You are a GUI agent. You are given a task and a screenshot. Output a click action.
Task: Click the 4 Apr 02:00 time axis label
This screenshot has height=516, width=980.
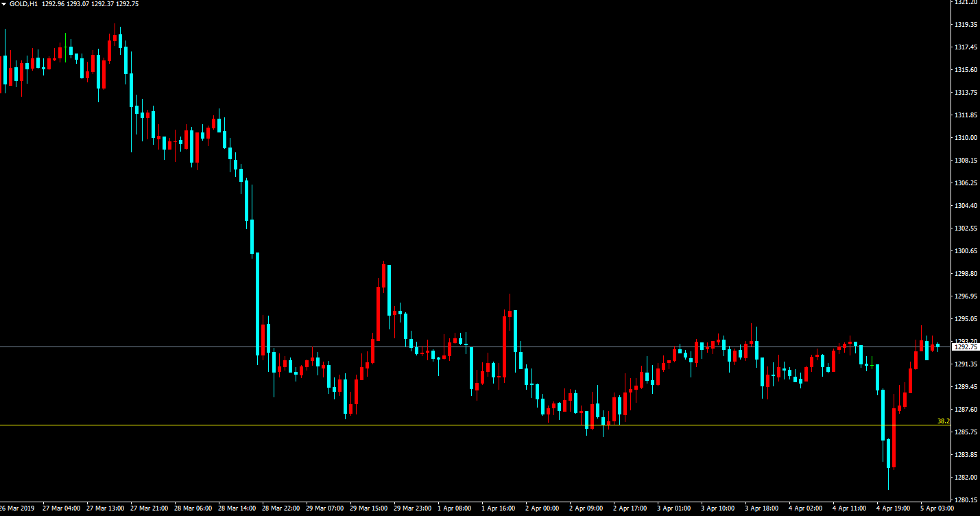pyautogui.click(x=805, y=508)
